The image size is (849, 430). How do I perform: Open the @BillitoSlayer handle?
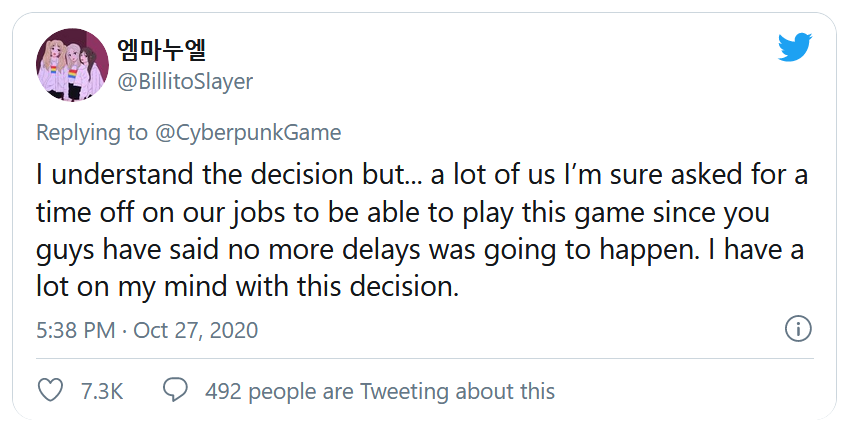[x=185, y=82]
